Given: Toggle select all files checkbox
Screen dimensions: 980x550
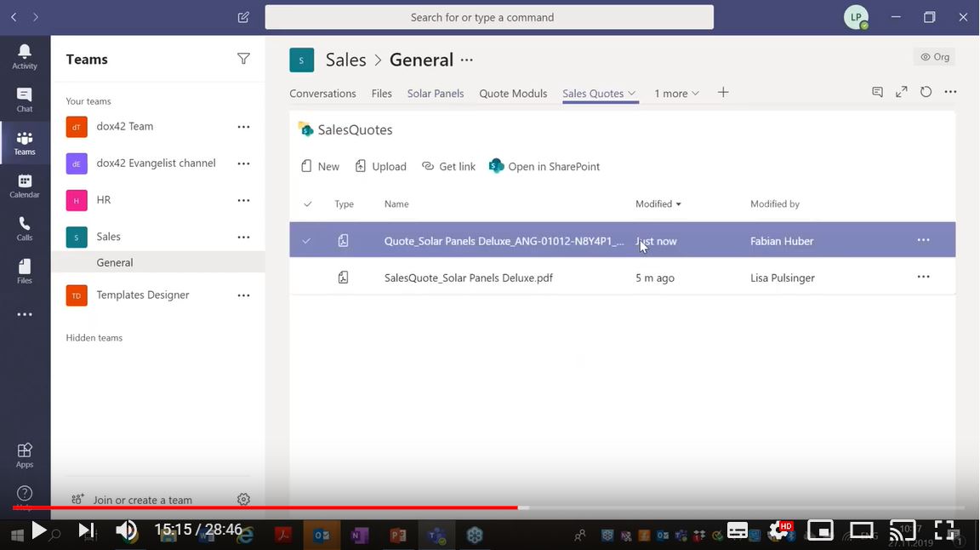Looking at the screenshot, I should tap(307, 204).
